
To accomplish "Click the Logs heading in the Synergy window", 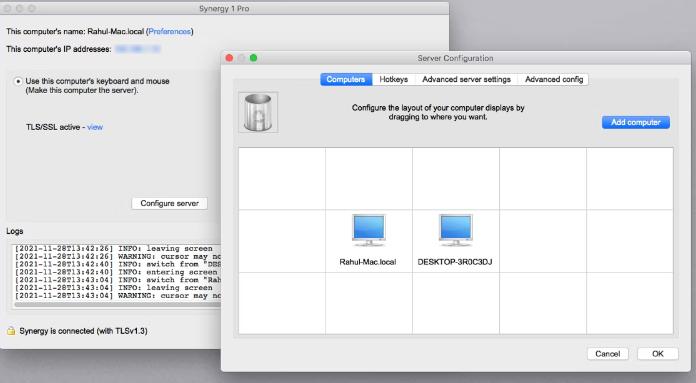I will (15, 231).
